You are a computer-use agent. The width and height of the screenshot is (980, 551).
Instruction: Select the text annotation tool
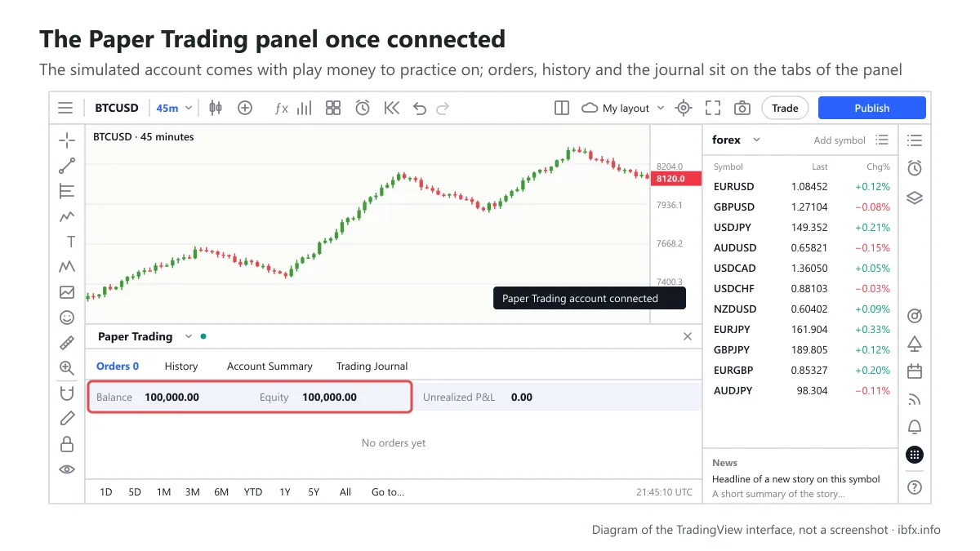[x=71, y=242]
